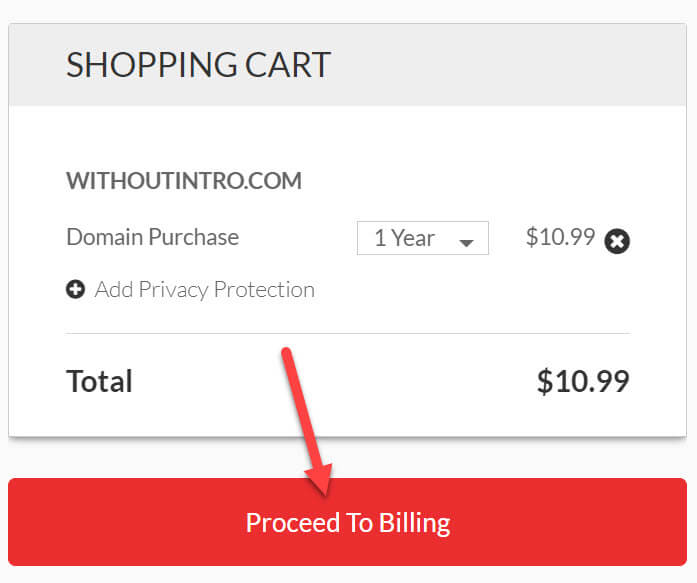Click the plus icon for privacy protection
697x583 pixels.
pos(75,290)
